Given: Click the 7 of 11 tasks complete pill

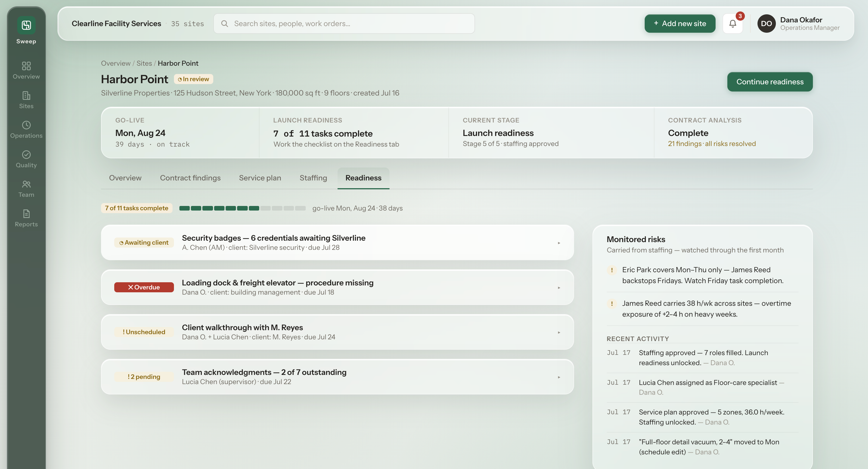Looking at the screenshot, I should 136,208.
